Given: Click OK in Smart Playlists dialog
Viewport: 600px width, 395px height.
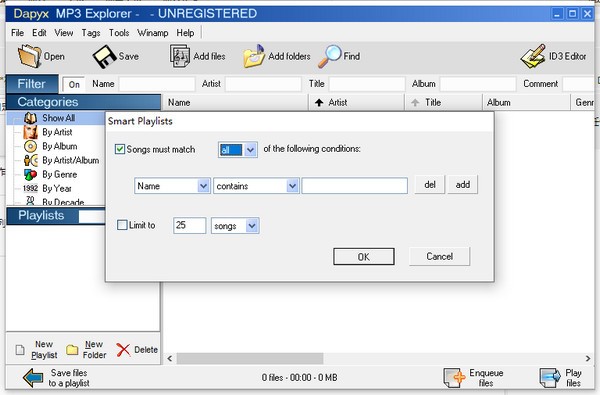Looking at the screenshot, I should pyautogui.click(x=364, y=256).
